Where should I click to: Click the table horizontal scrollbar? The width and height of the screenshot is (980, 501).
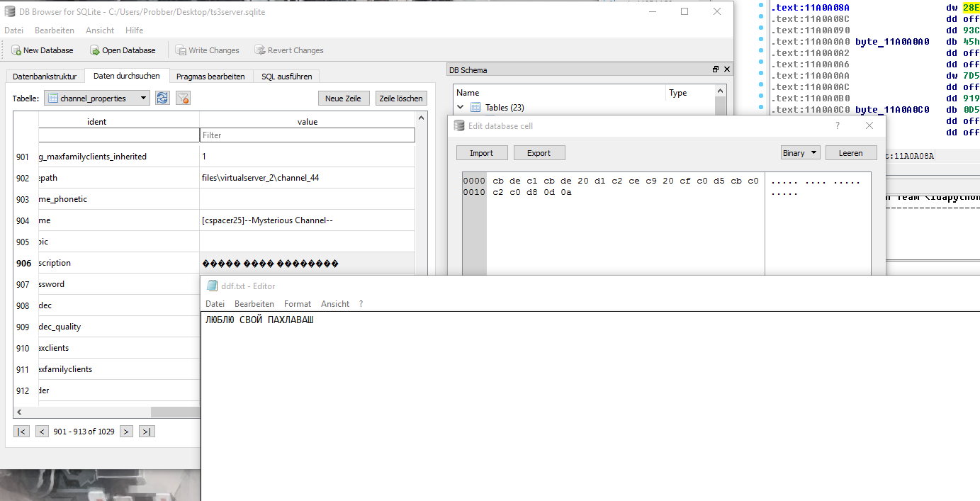(x=175, y=412)
